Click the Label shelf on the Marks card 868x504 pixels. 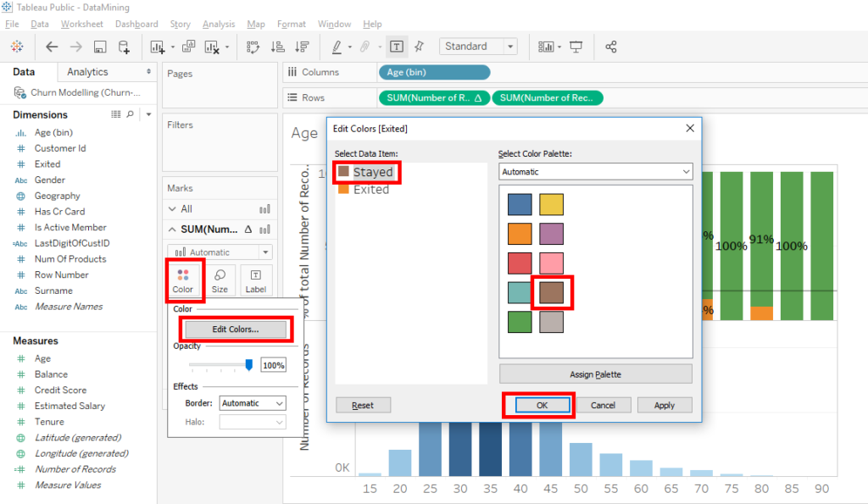[255, 280]
